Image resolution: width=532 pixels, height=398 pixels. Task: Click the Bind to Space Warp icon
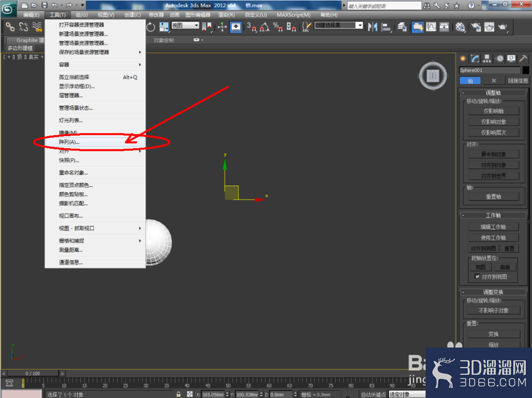point(37,27)
